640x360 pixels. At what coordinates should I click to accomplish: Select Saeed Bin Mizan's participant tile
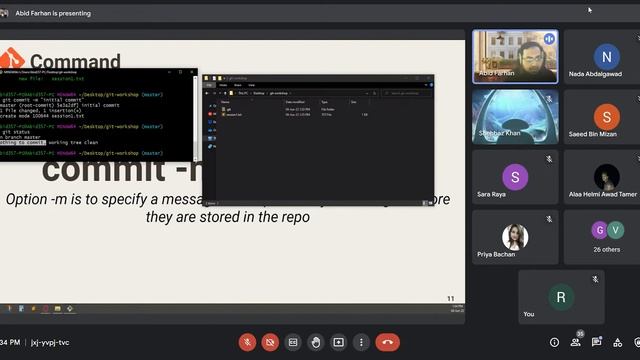click(602, 117)
